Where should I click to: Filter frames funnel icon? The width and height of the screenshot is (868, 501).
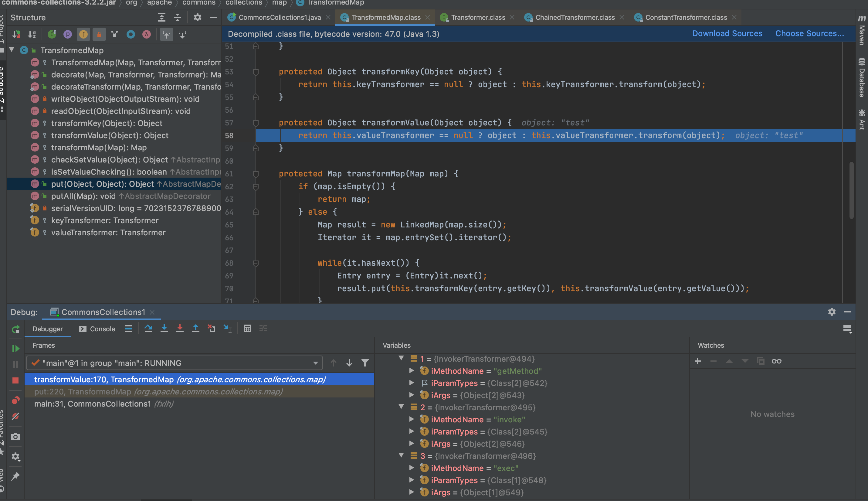(x=365, y=363)
